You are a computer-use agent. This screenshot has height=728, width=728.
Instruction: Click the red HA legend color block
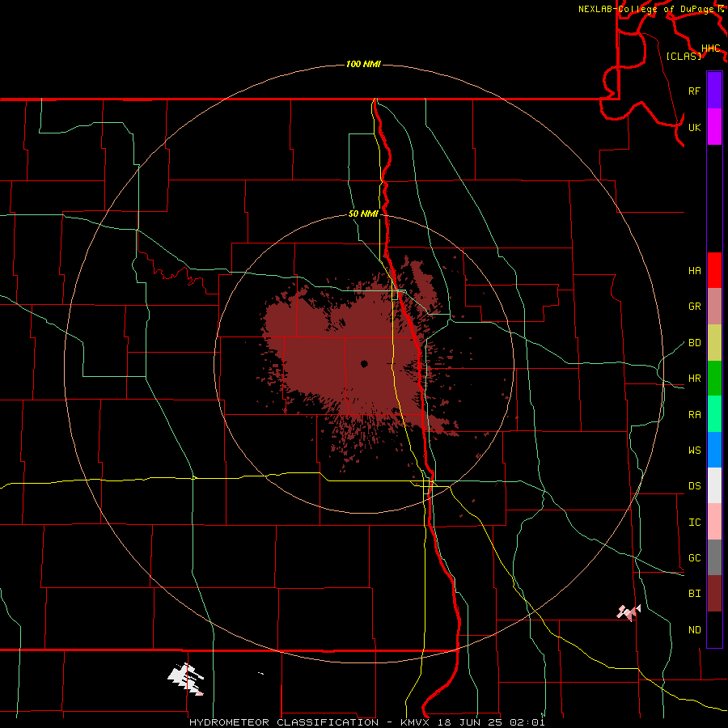pos(714,270)
